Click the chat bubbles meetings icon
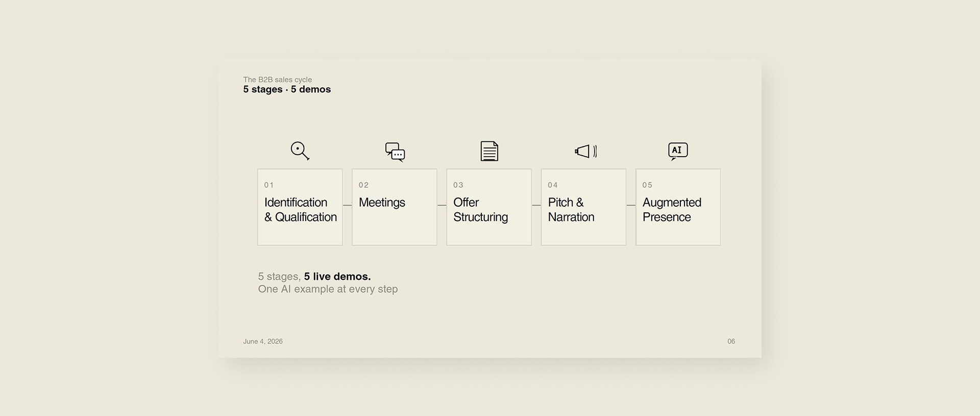 pos(395,152)
